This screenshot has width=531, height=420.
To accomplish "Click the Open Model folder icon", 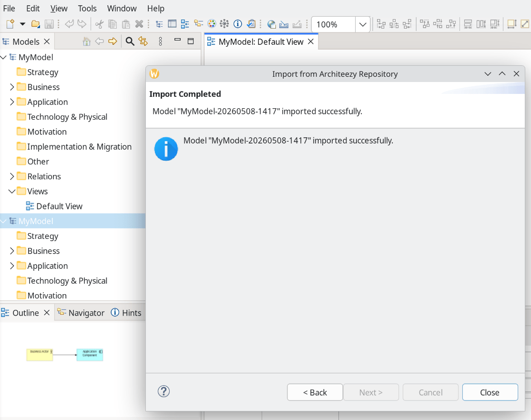I will click(x=35, y=24).
